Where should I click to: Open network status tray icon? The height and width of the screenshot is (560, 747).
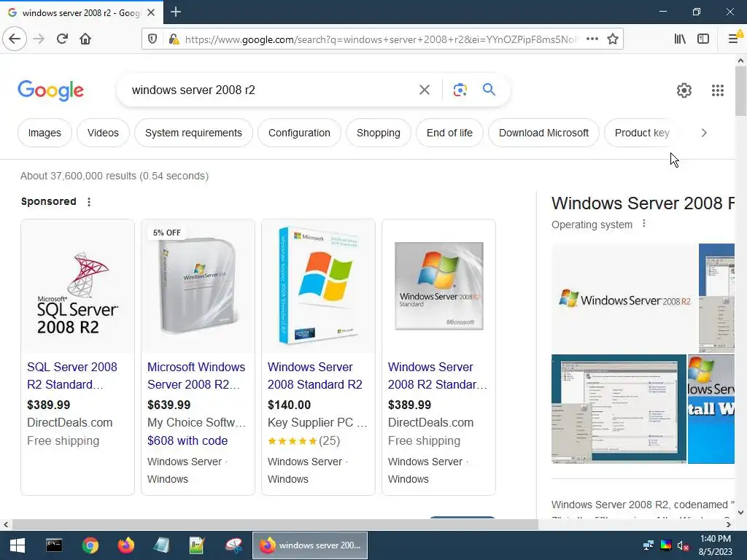coord(648,545)
